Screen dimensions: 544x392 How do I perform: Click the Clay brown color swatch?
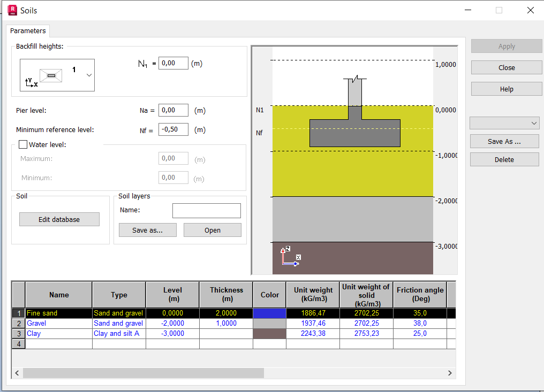tap(269, 333)
